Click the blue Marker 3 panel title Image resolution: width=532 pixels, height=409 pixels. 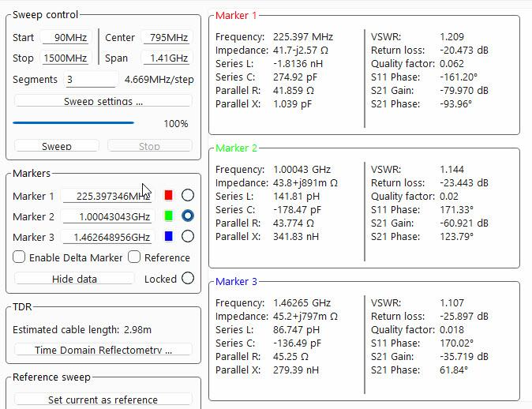(x=236, y=281)
